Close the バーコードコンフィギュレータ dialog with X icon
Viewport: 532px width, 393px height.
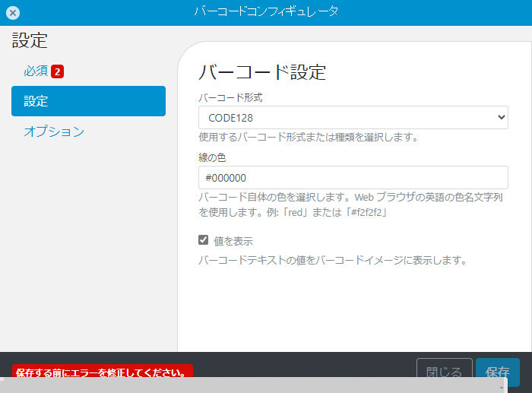click(13, 13)
